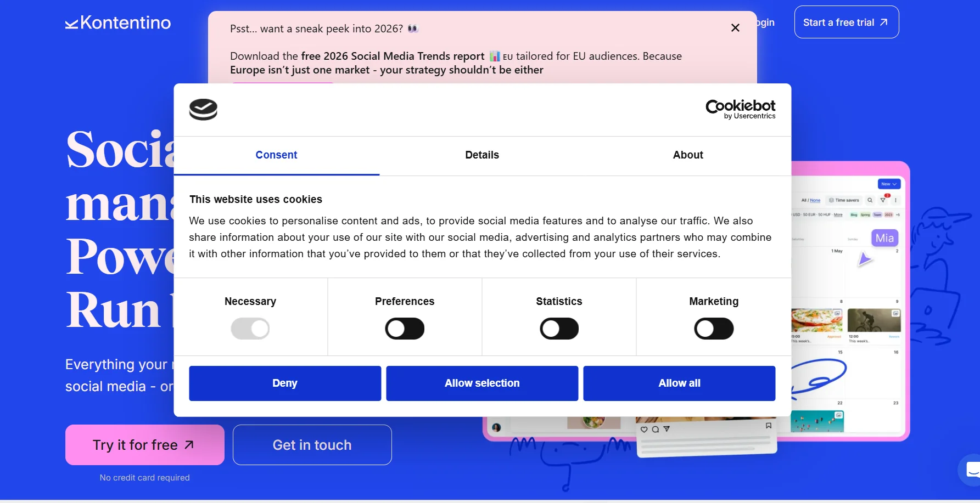The image size is (980, 503).
Task: Open the About tab
Action: point(688,155)
